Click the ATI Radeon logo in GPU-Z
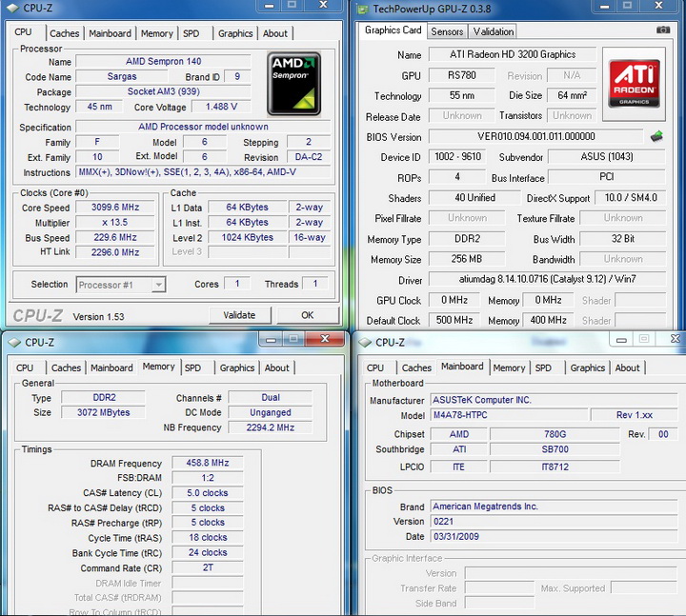Image resolution: width=686 pixels, height=616 pixels. [x=634, y=84]
